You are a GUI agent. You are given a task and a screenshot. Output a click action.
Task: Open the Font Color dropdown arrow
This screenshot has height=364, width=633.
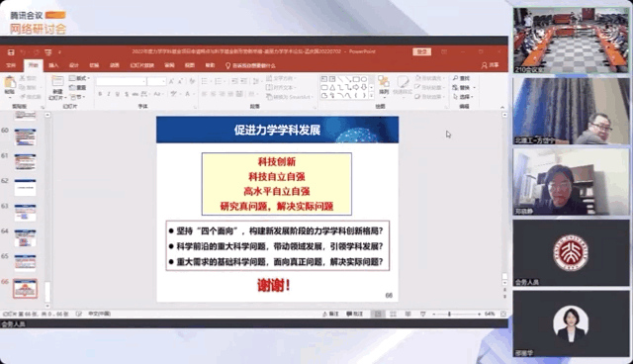193,94
